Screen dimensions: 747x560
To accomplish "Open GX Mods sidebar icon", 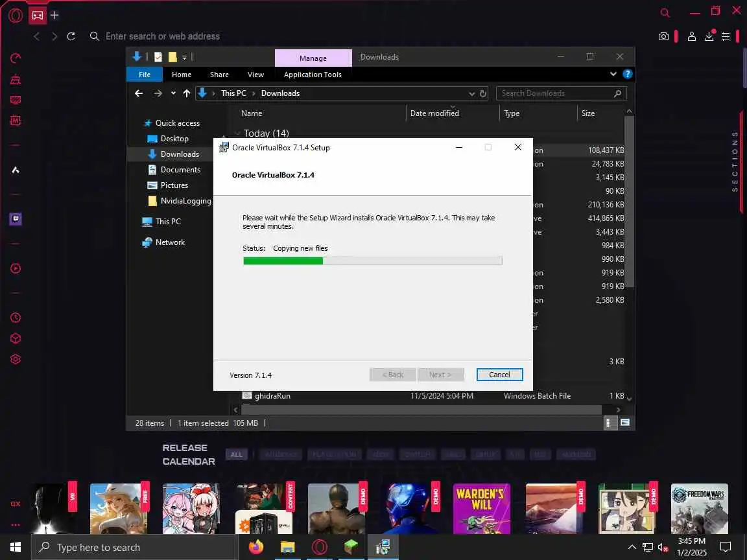I will 16,121.
